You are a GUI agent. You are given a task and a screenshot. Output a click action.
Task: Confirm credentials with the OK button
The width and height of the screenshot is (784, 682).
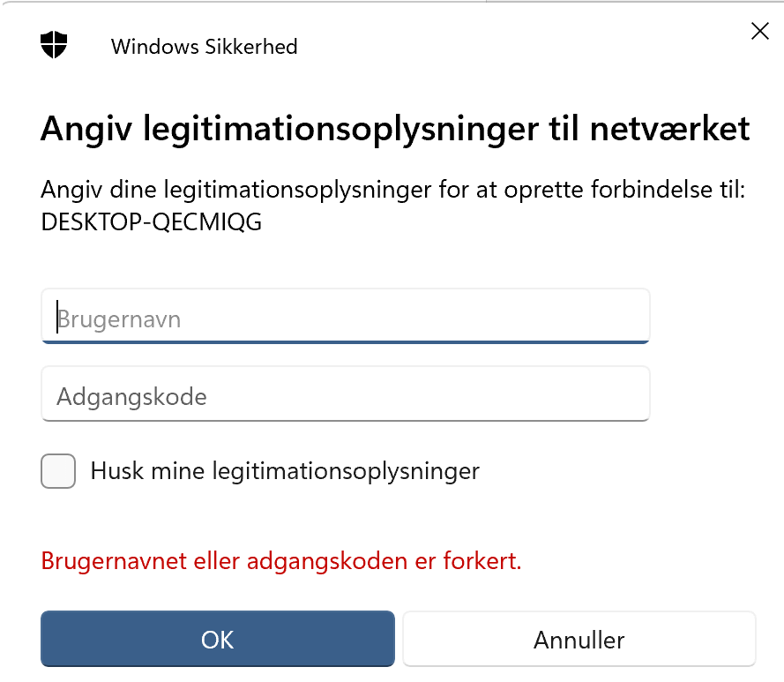[218, 639]
